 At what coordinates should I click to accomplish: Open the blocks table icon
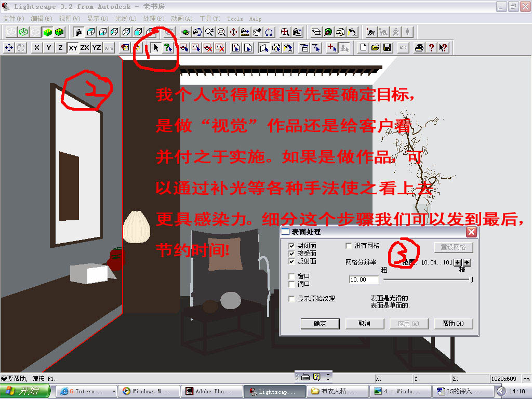340,32
